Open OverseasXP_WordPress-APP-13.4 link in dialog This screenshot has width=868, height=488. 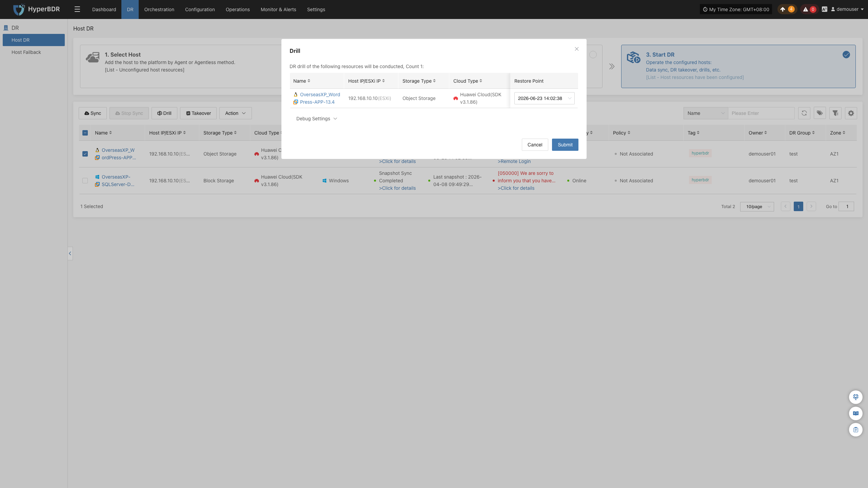[320, 98]
